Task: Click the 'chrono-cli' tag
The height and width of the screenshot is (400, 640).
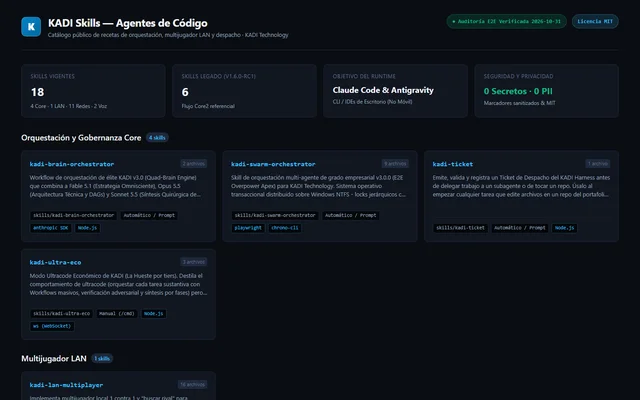Action: point(285,228)
